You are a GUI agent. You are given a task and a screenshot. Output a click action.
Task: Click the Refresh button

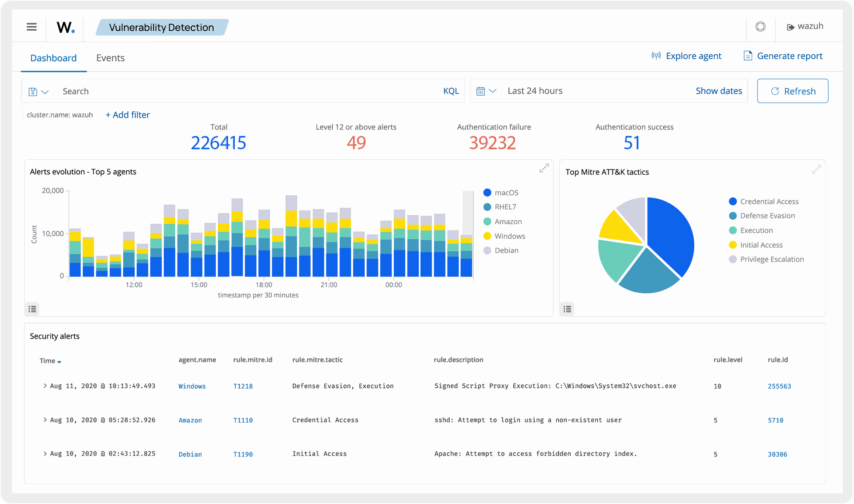[792, 91]
